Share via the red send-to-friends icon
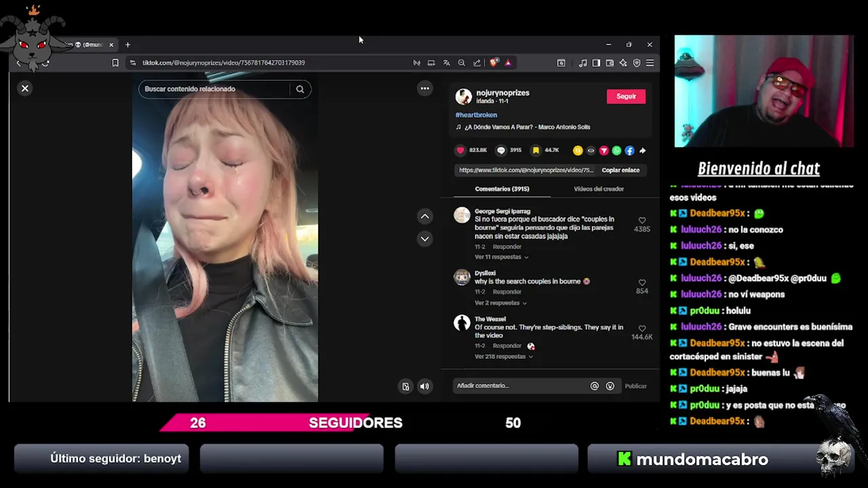 pos(604,150)
